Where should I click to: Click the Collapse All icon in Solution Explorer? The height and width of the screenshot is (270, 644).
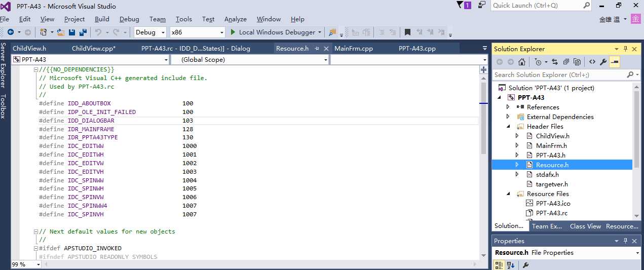point(565,62)
